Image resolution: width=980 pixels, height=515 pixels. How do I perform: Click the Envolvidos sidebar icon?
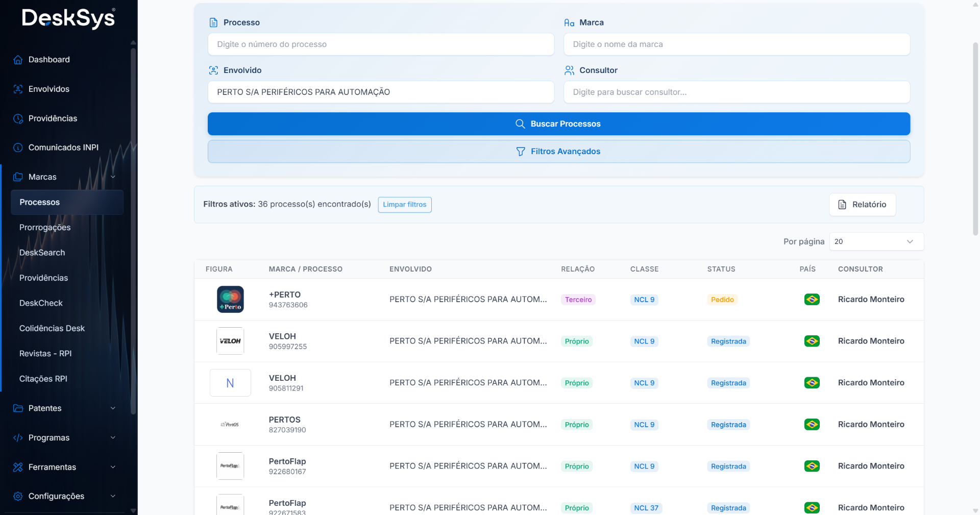(18, 89)
